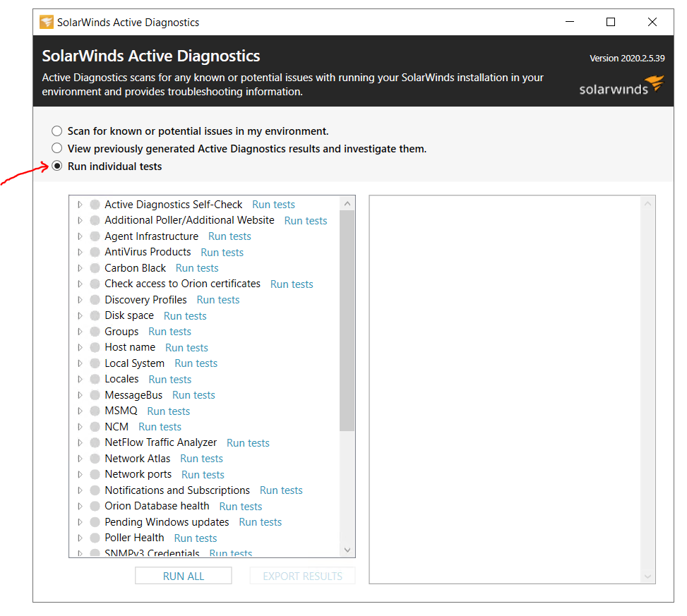Run tests for AntiVirus Products

222,253
